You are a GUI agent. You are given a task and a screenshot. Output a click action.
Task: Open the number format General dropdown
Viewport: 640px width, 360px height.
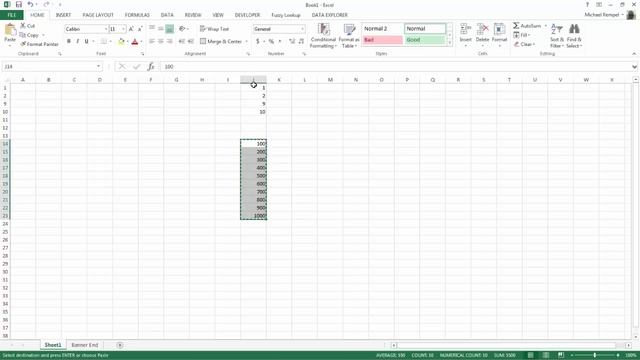(x=302, y=29)
